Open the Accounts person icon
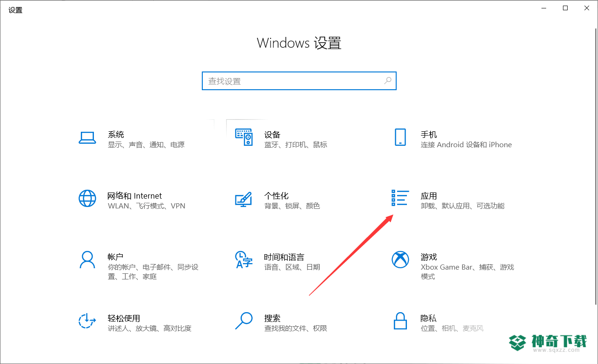The image size is (598, 364). tap(87, 259)
